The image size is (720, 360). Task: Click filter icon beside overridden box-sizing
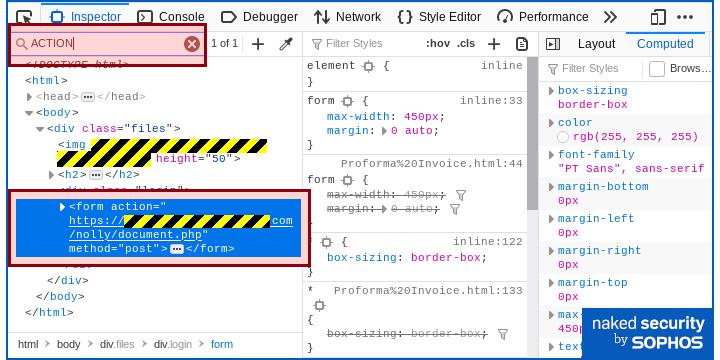coord(503,334)
